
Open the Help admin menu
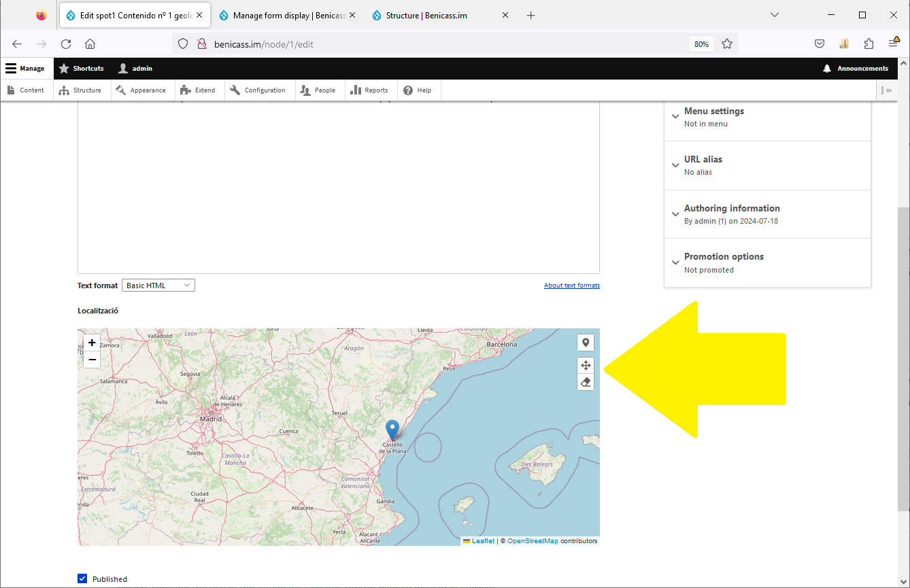[418, 90]
